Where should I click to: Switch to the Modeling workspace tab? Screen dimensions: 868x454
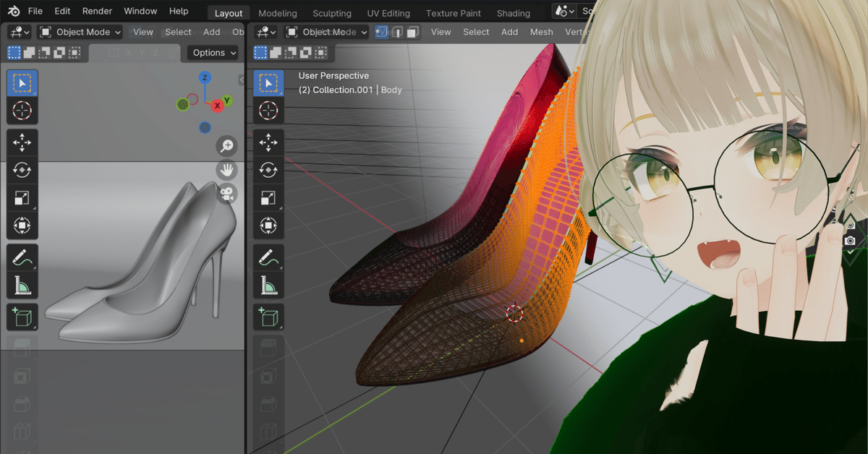click(x=278, y=13)
